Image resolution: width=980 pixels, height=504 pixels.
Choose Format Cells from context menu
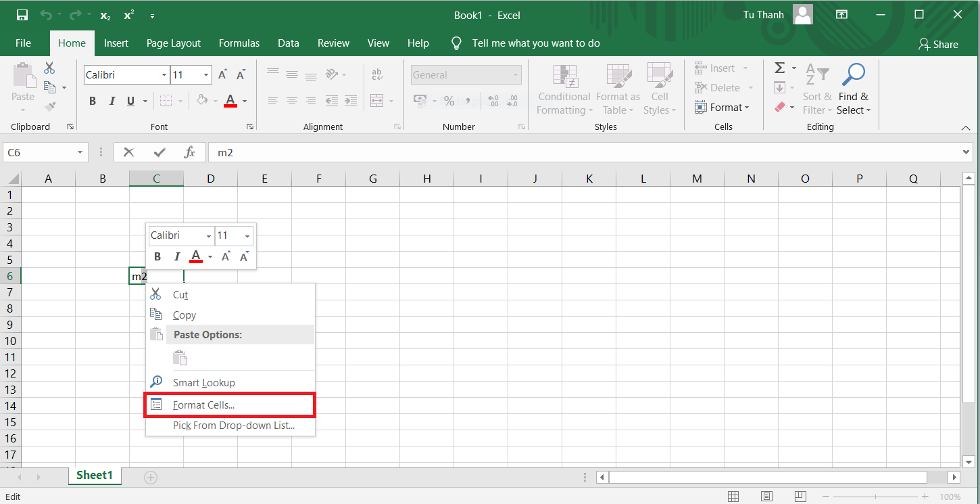click(x=203, y=405)
